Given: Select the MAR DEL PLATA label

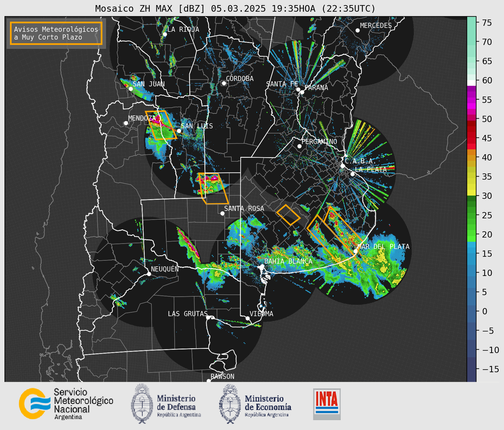Looking at the screenshot, I should coord(383,247).
